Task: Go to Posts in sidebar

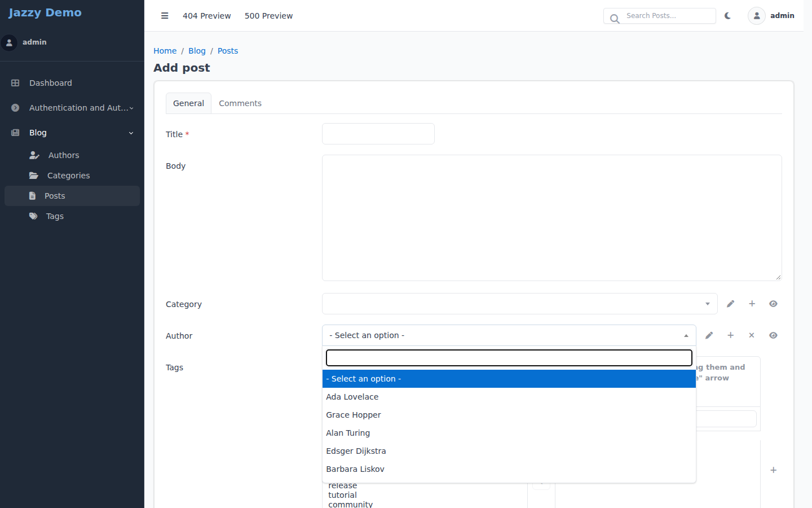Action: pyautogui.click(x=72, y=196)
